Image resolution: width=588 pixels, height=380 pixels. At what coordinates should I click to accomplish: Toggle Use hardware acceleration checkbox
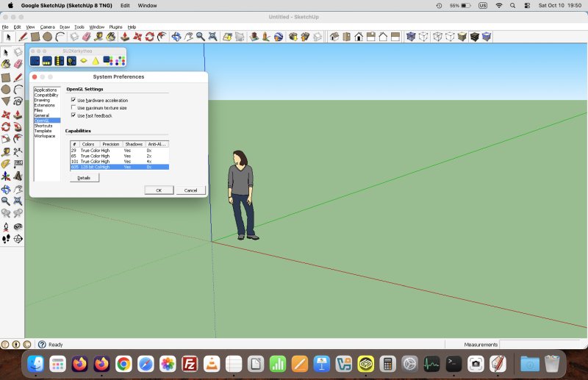pyautogui.click(x=73, y=100)
